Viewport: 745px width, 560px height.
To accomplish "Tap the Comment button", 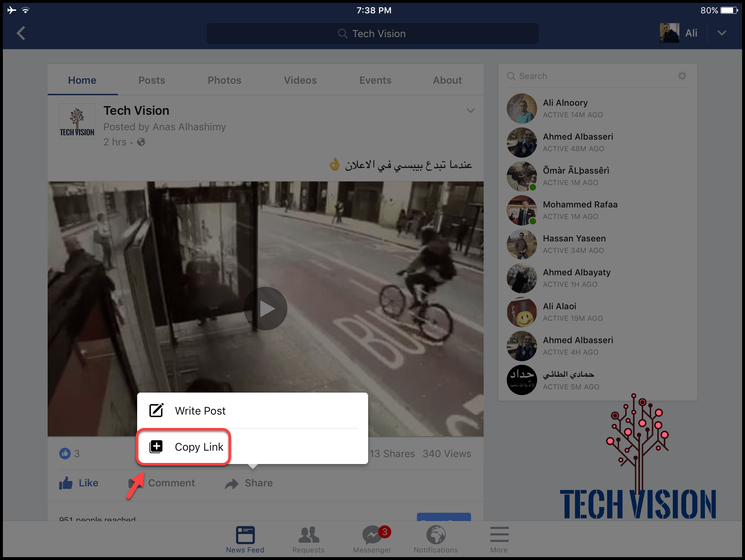I will [171, 483].
